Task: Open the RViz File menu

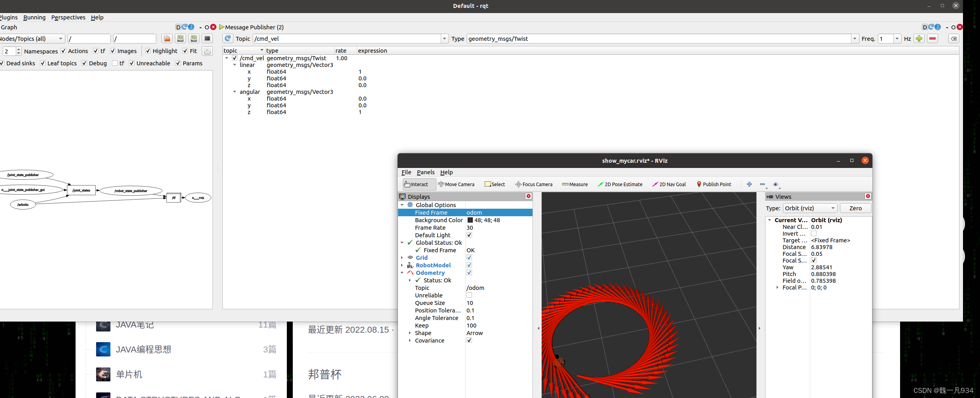Action: tap(406, 172)
